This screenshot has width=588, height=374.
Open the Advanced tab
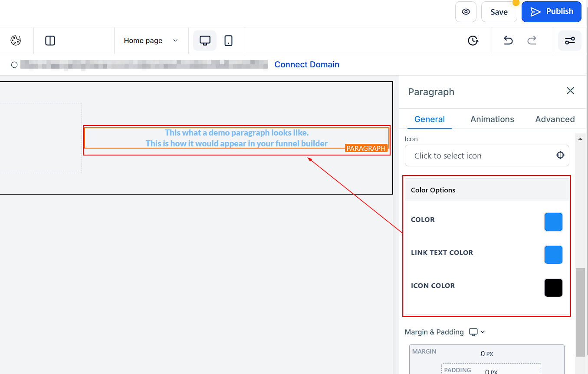(x=555, y=119)
